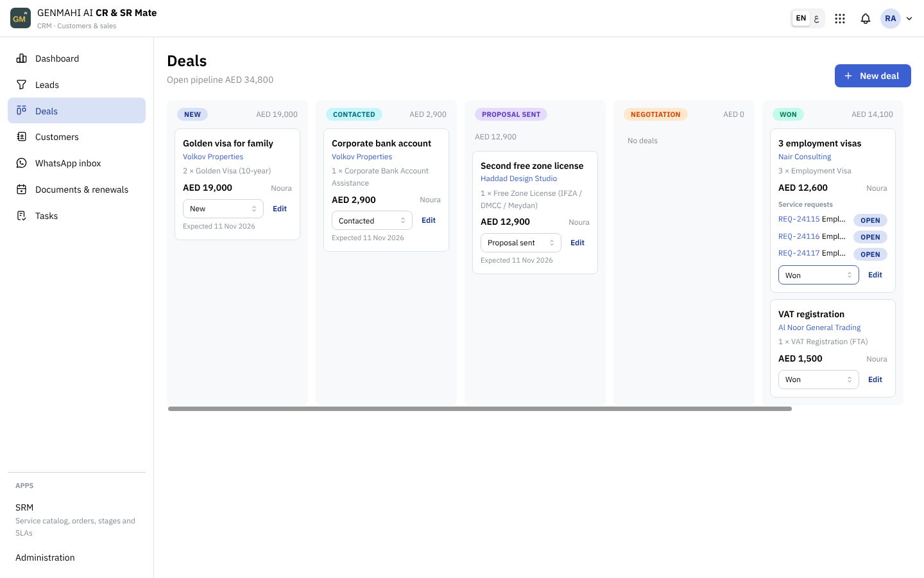The image size is (924, 578).
Task: Open stage dropdown on Corporate bank account deal
Action: [372, 220]
